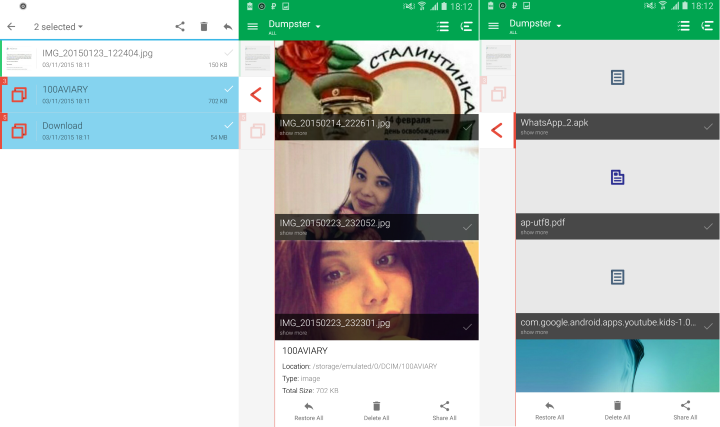Toggle the checkmark on IMG_20150223_232052.jpg
This screenshot has width=720, height=427.
[467, 227]
